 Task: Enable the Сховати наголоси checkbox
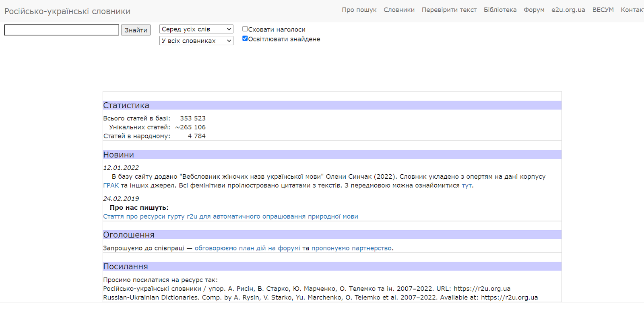[x=245, y=29]
